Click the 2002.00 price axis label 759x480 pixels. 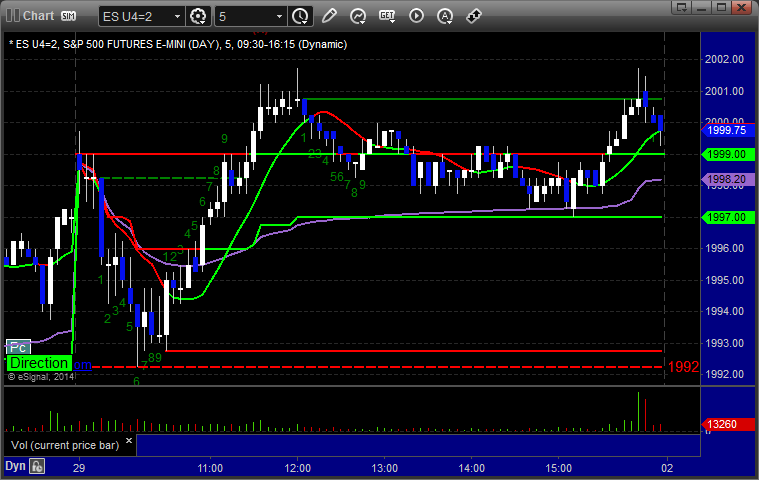click(x=724, y=59)
